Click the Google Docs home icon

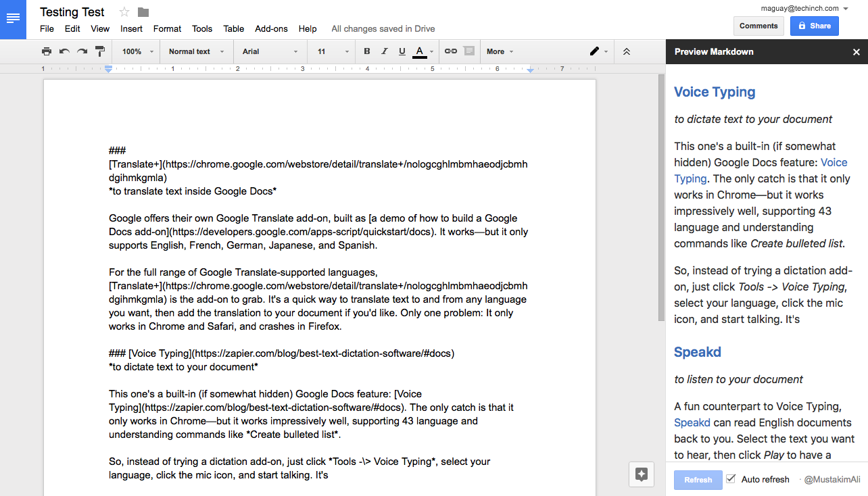pos(13,19)
